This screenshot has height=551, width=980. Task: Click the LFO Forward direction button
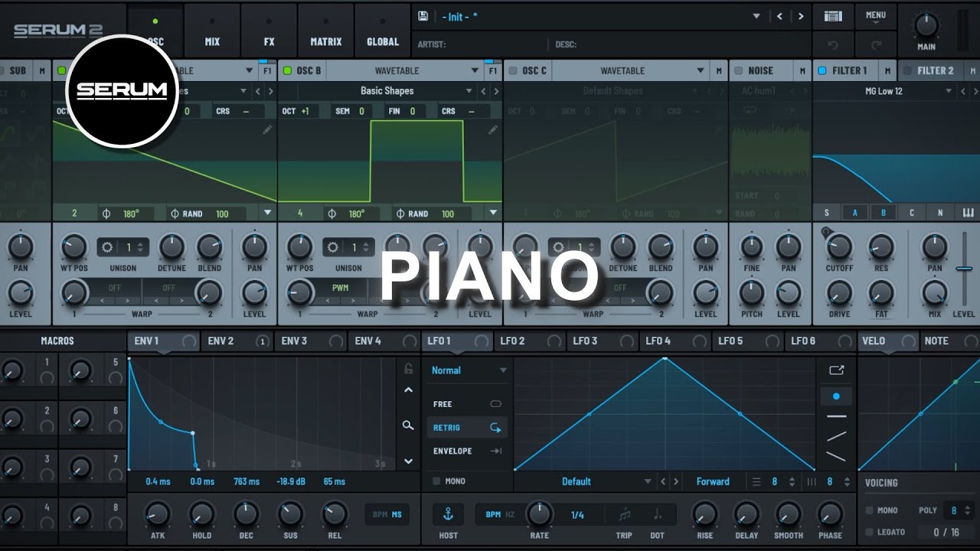713,482
